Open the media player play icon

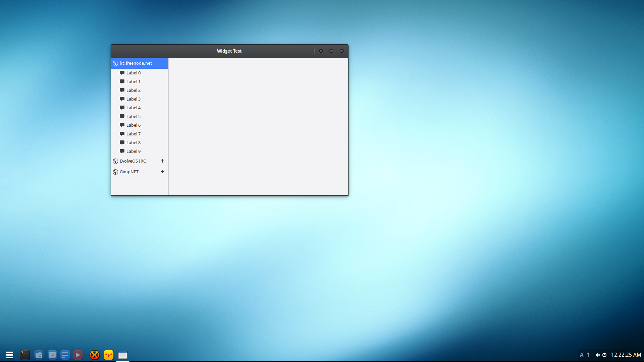(78, 355)
